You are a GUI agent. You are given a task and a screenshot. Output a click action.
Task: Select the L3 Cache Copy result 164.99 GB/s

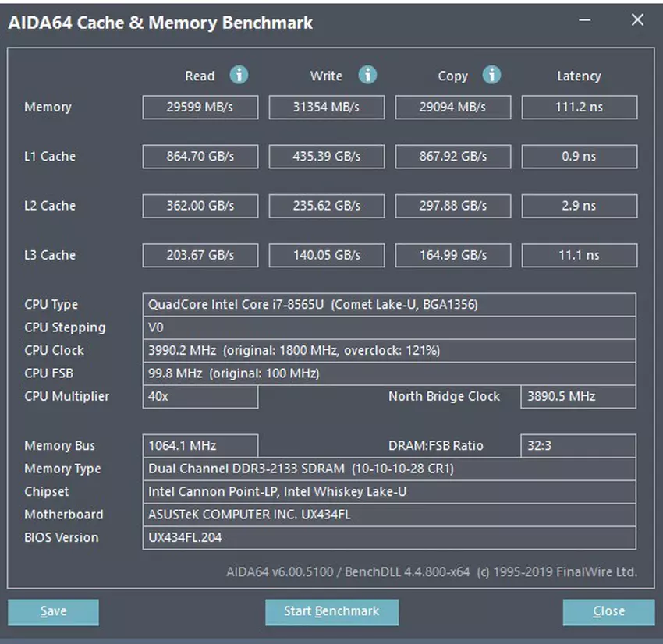coord(452,255)
